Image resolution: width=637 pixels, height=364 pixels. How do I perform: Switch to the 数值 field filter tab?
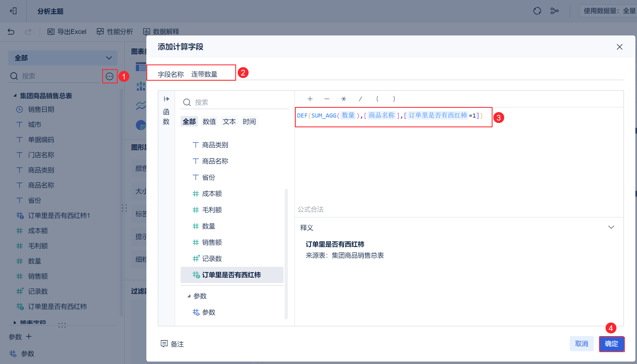click(209, 122)
